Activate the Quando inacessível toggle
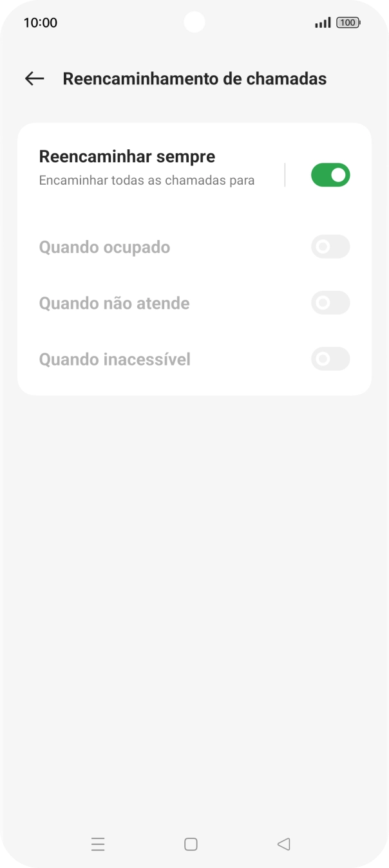 click(330, 358)
